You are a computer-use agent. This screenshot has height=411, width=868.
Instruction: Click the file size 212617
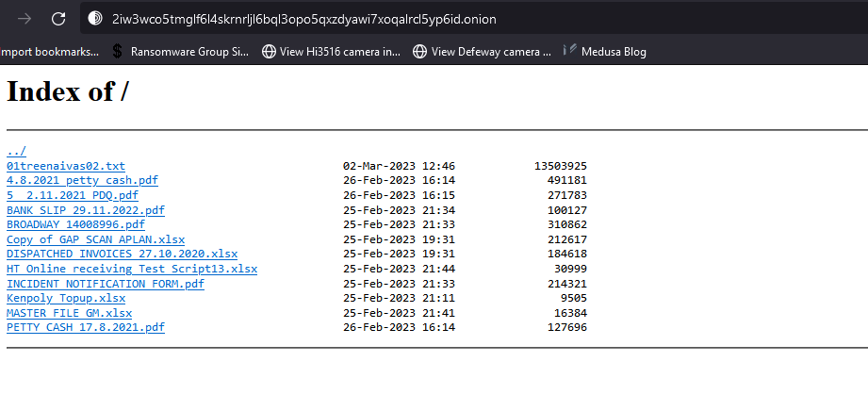567,239
